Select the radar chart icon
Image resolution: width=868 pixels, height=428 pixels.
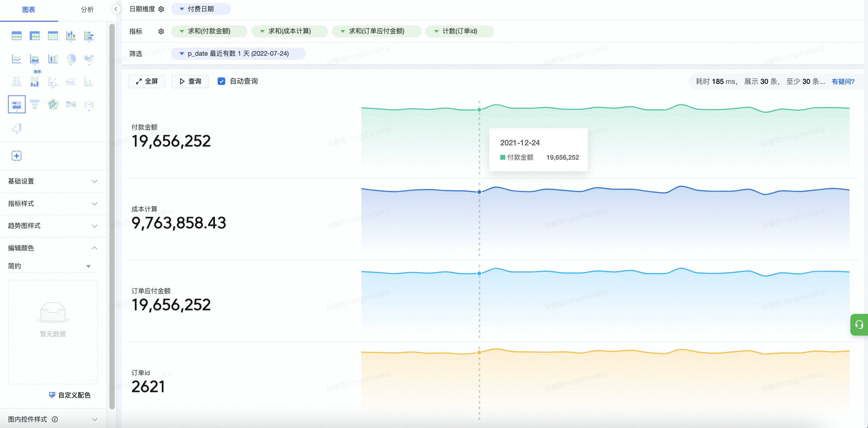[53, 104]
